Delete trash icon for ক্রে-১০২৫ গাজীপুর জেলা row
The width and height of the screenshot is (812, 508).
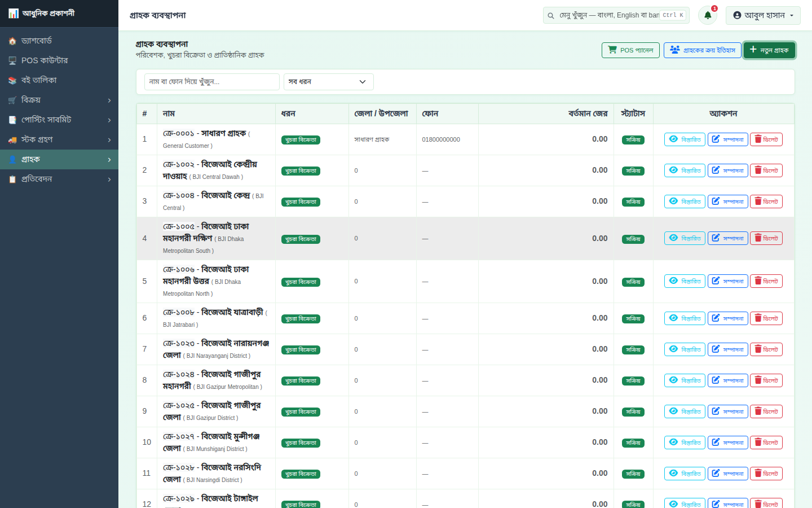tap(758, 411)
